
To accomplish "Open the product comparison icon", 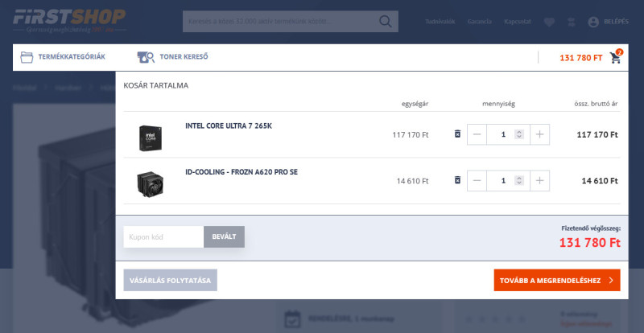I will [x=571, y=22].
